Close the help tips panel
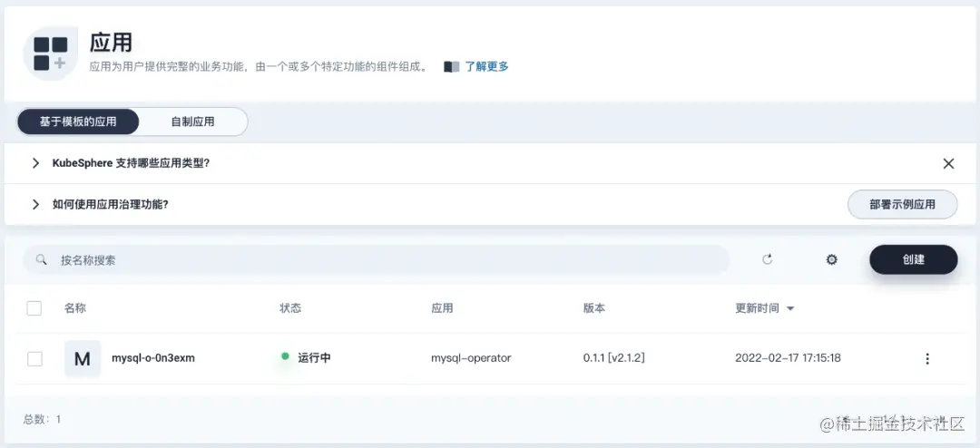Screen dimensions: 980x448 coord(948,164)
